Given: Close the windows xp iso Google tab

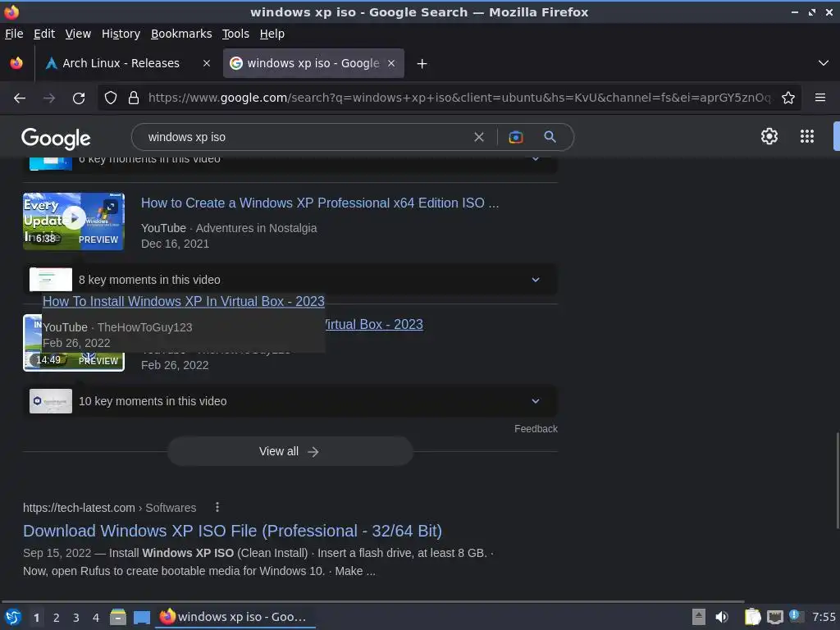Looking at the screenshot, I should click(391, 63).
